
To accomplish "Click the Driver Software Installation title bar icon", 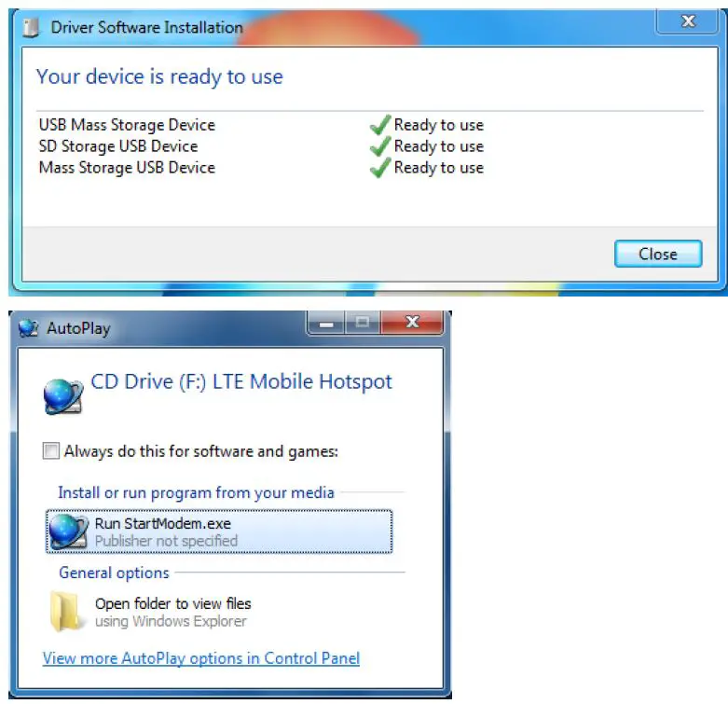I will 31,27.
